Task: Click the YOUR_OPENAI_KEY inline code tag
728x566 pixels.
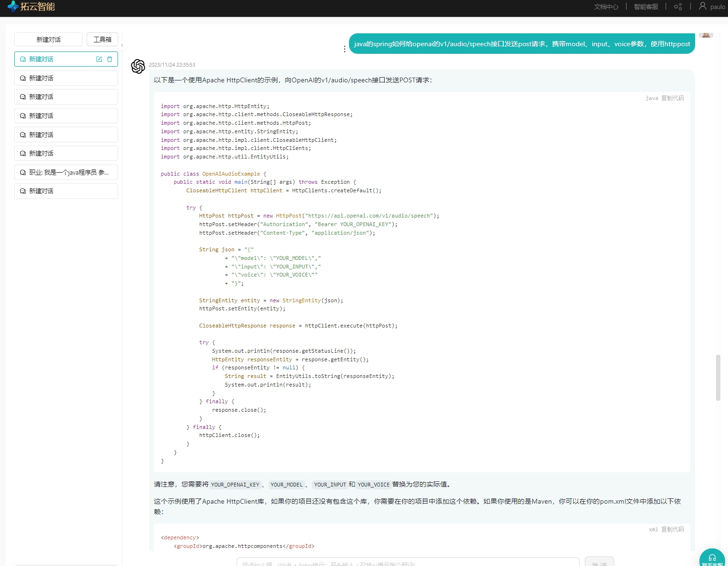Action: coord(235,485)
